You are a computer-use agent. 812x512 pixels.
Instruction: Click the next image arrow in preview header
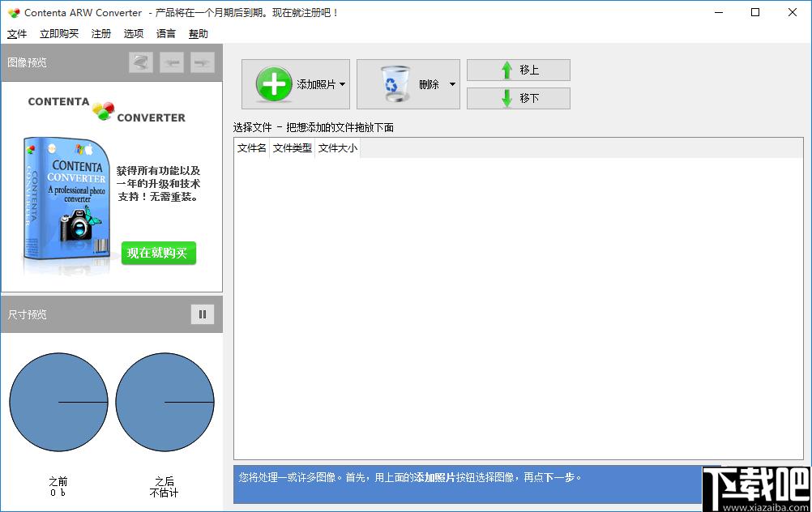pyautogui.click(x=202, y=62)
